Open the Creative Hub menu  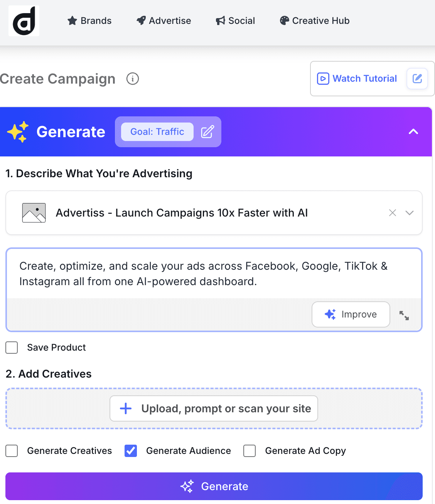[x=314, y=21]
